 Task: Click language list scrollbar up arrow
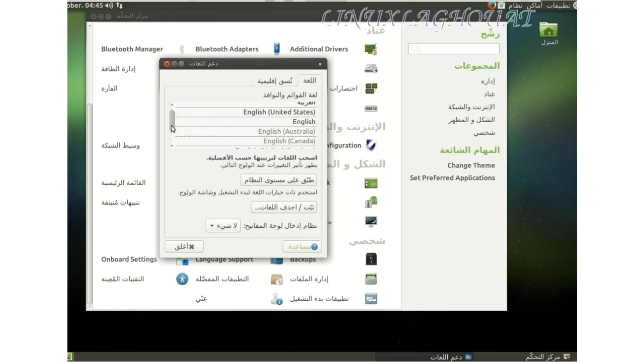pos(172,105)
